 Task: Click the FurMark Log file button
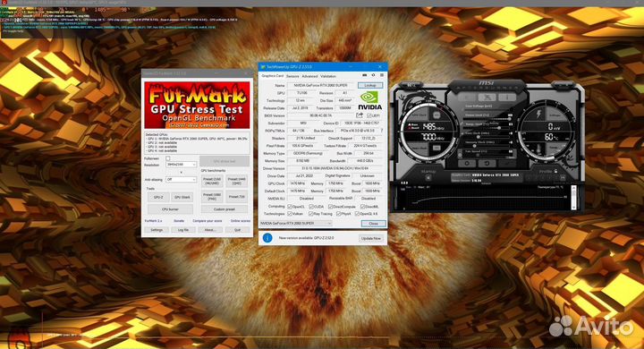click(x=183, y=230)
